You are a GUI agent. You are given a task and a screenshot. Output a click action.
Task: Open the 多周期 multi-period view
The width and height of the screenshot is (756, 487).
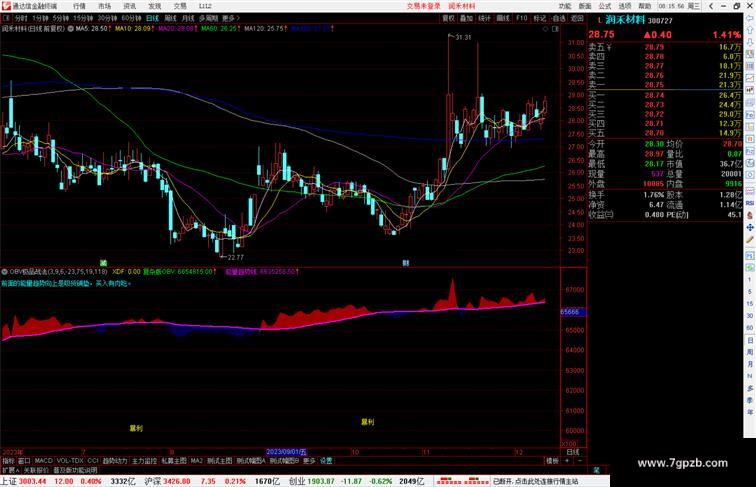click(x=208, y=18)
